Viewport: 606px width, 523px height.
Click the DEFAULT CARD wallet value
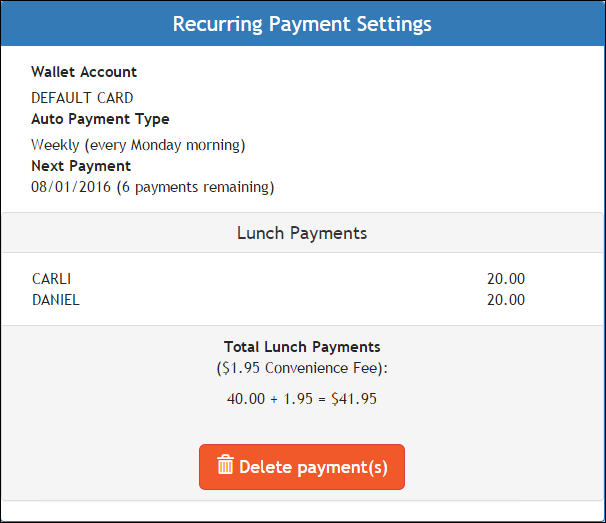82,98
